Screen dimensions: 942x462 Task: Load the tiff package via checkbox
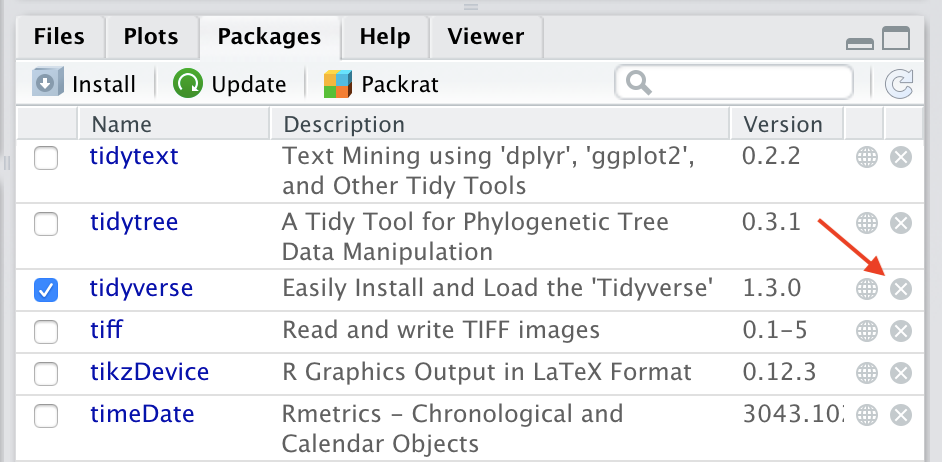(x=46, y=332)
